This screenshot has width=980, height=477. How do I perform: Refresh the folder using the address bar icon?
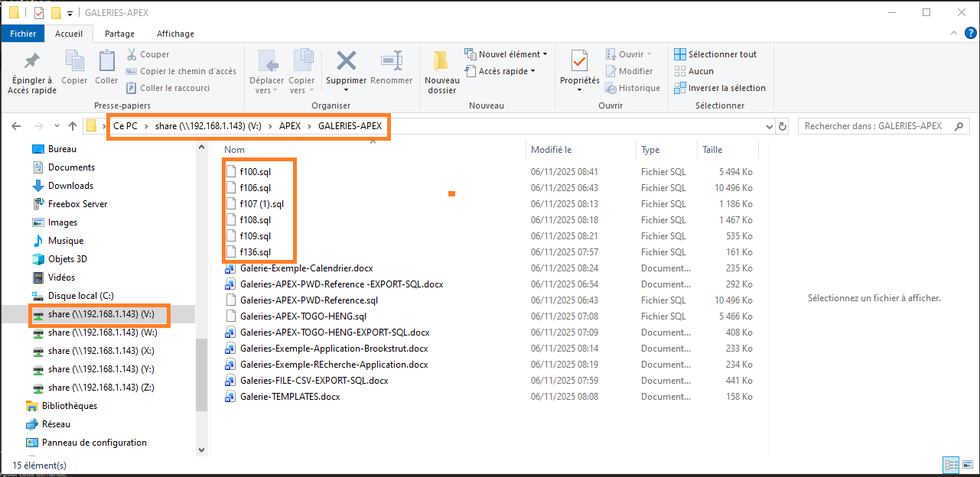(783, 126)
